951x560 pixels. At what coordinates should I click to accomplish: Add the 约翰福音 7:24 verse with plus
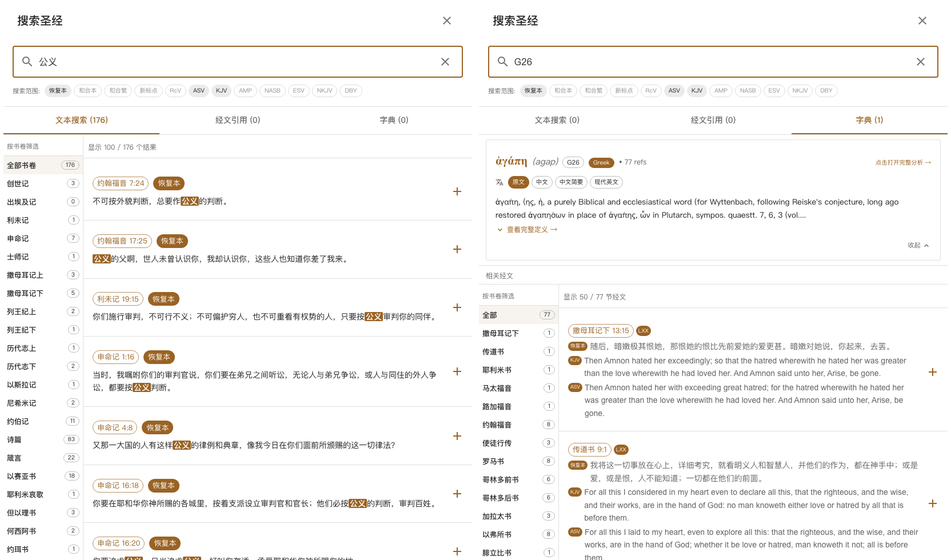coord(457,191)
